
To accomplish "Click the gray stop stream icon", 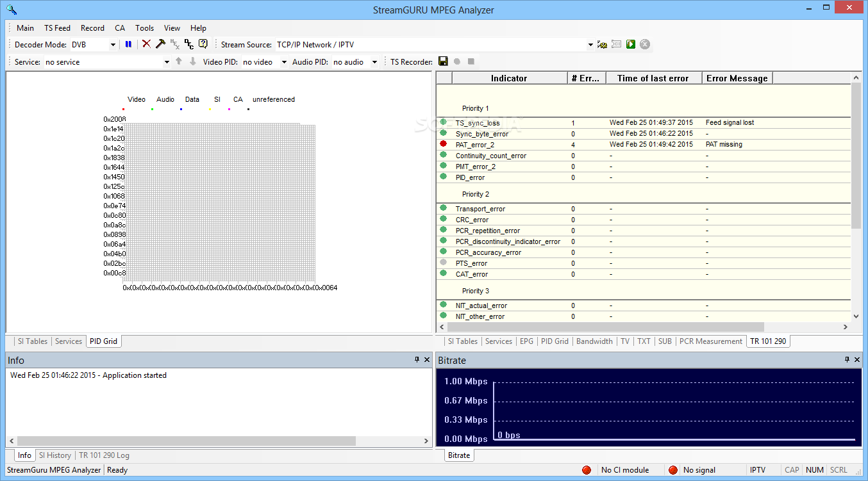I will pyautogui.click(x=645, y=44).
